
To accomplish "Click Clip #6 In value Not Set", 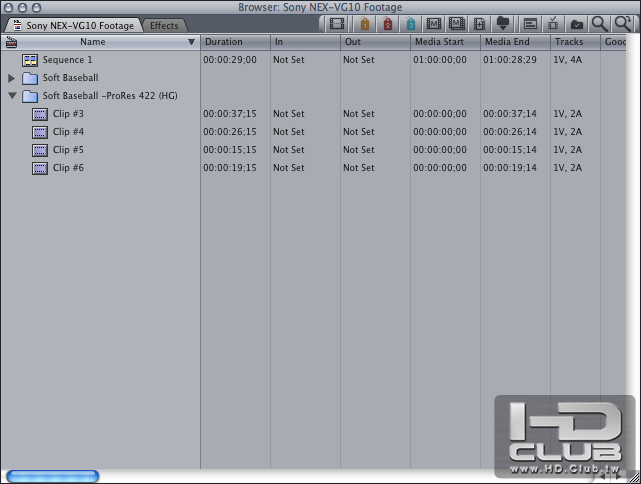I will [289, 168].
